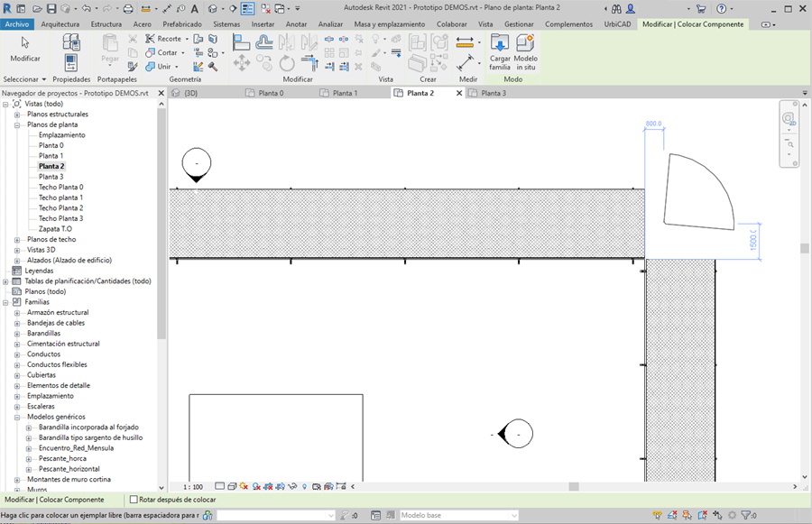This screenshot has width=812, height=524.
Task: Click the Cargar familia icon
Action: (x=499, y=42)
